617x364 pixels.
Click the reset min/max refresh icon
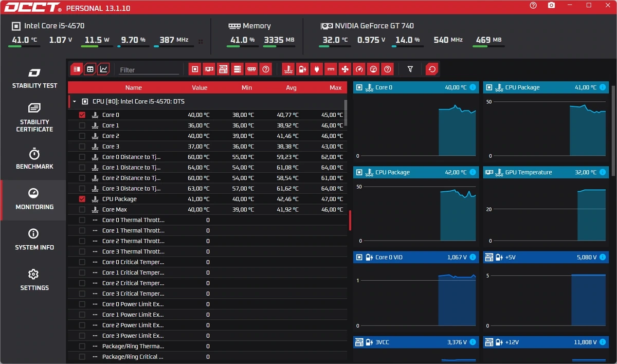(x=432, y=69)
